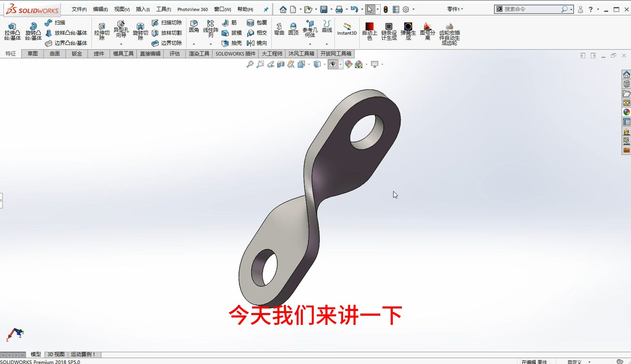Viewport: 631px width, 364px height.
Task: Activate the Extruded Cut (拉伸切除) tool
Action: click(x=102, y=31)
